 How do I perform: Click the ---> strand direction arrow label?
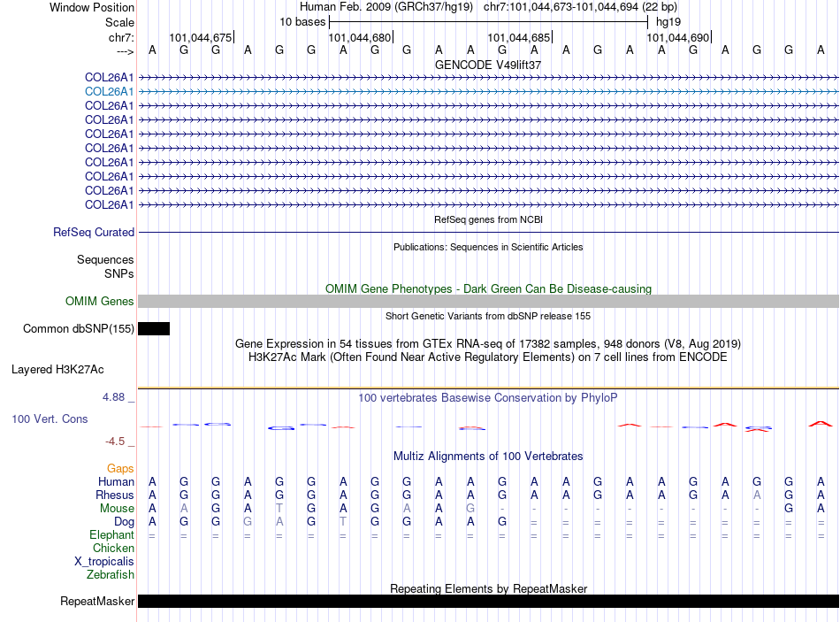[x=125, y=51]
